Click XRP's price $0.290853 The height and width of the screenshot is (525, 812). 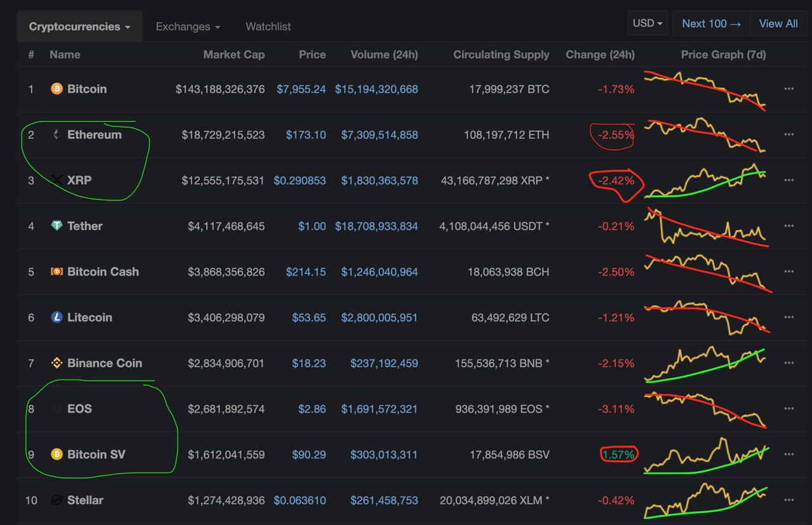pos(299,180)
